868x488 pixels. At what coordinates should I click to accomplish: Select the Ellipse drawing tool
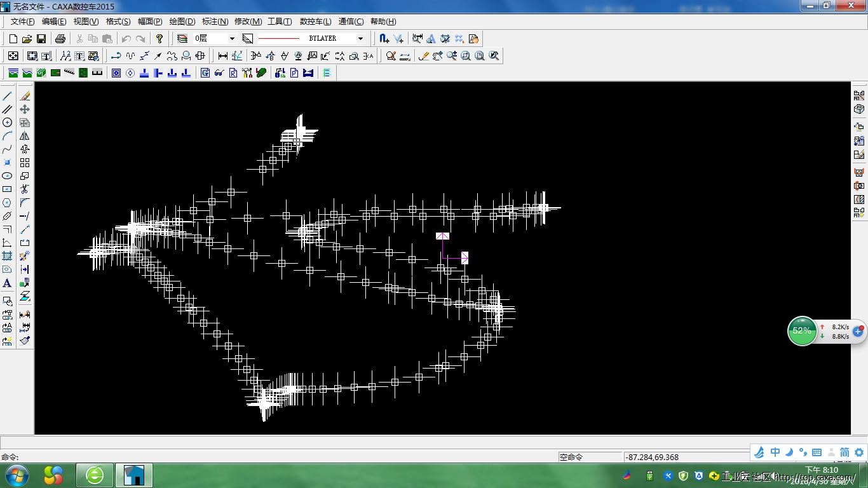pyautogui.click(x=8, y=176)
